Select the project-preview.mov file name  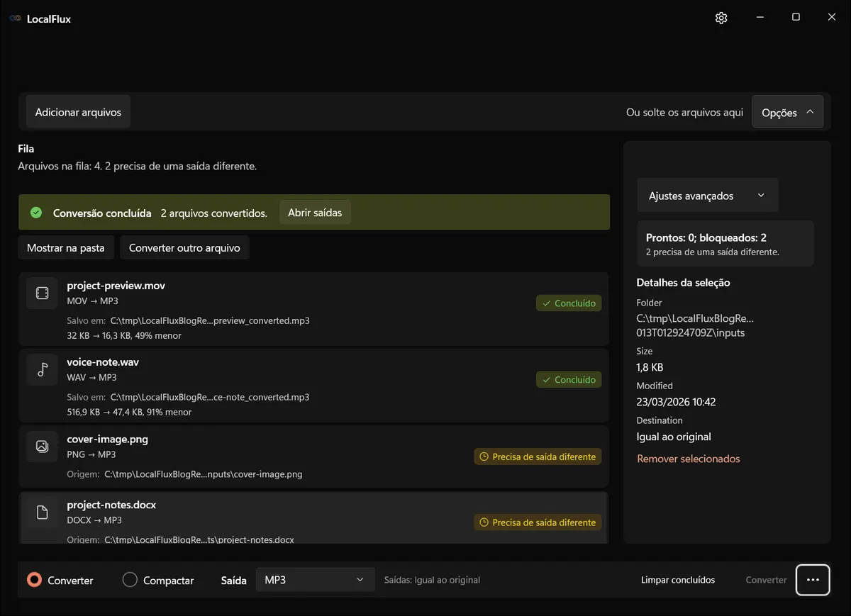(116, 286)
